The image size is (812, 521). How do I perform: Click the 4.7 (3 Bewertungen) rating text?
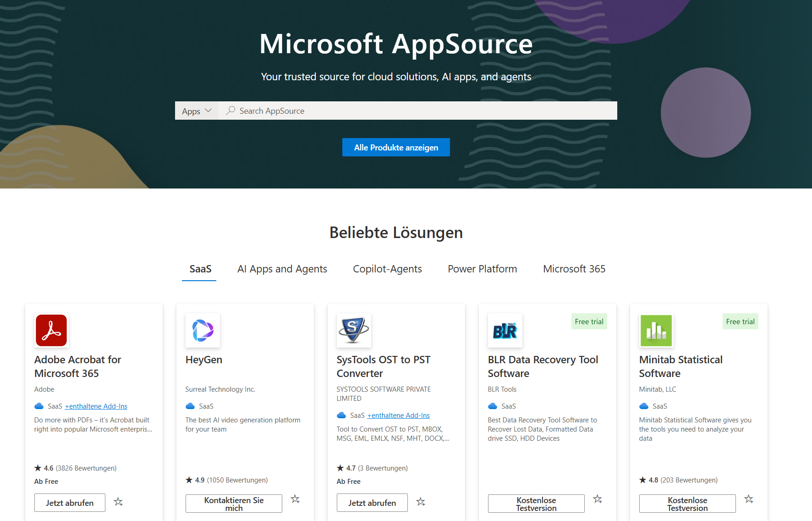coord(377,468)
